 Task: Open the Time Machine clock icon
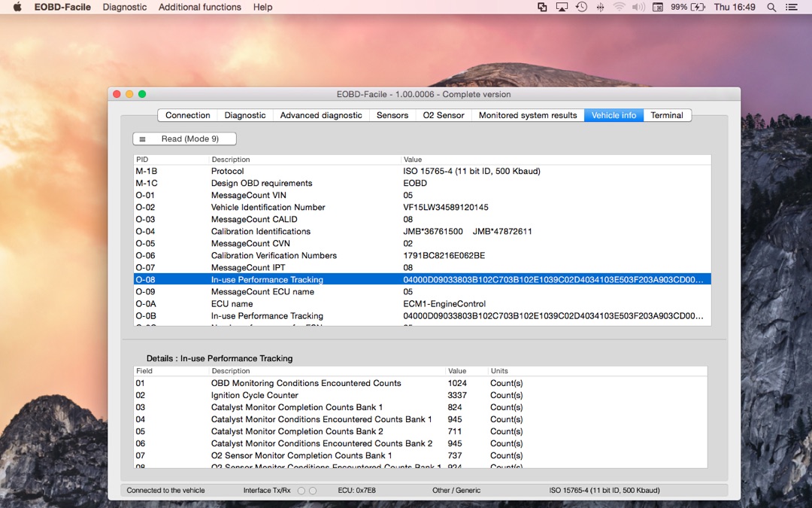pos(581,7)
